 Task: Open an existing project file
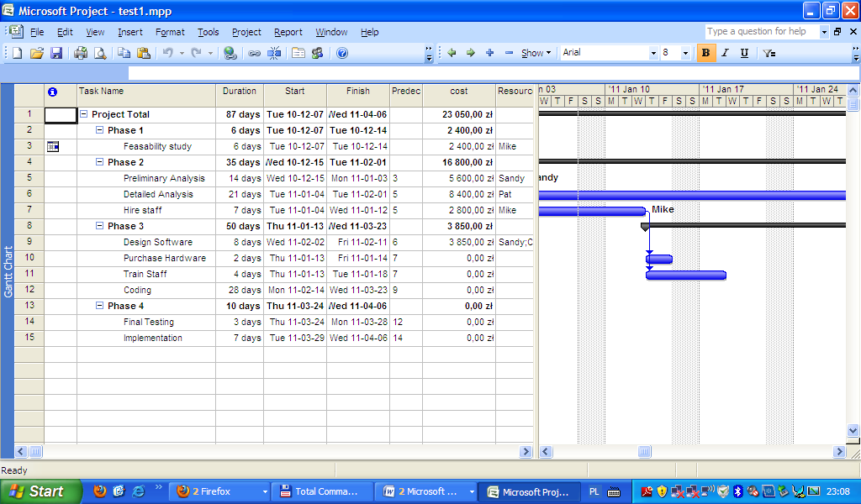(x=37, y=53)
